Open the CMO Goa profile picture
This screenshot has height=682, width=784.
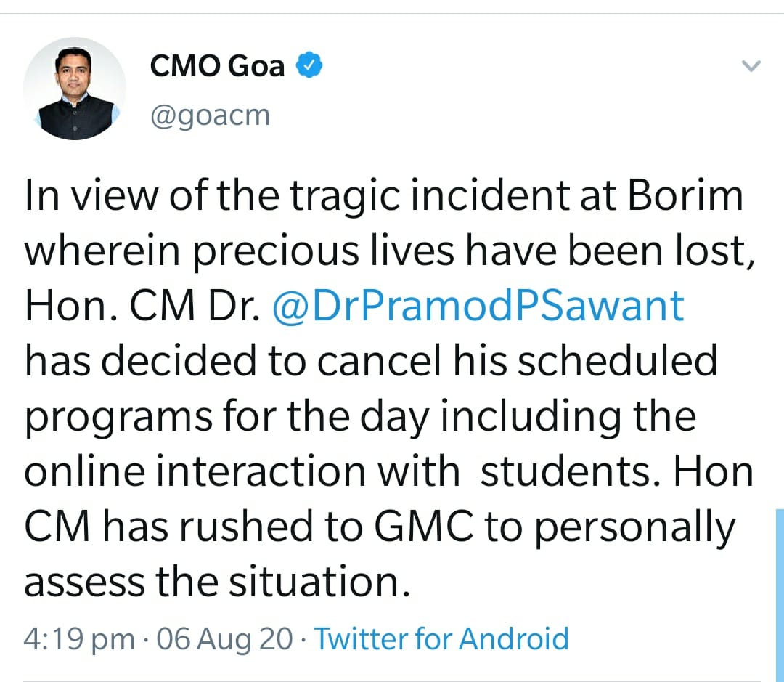pyautogui.click(x=75, y=89)
